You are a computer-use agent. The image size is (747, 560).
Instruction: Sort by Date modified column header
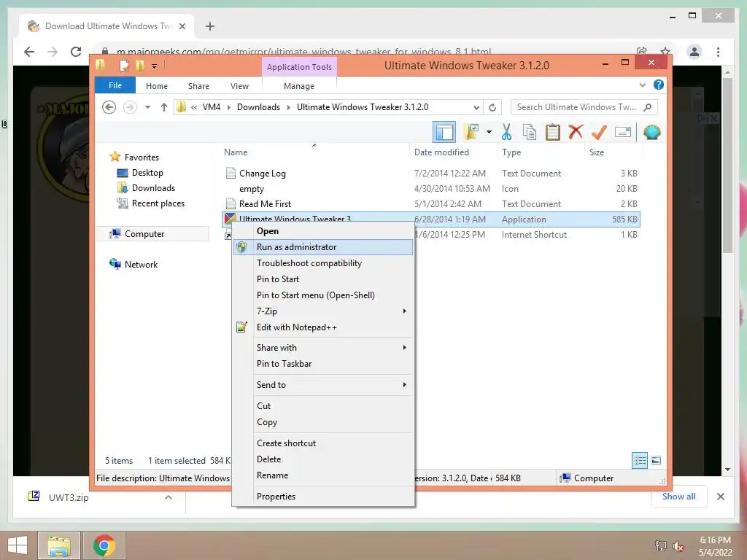pyautogui.click(x=441, y=152)
